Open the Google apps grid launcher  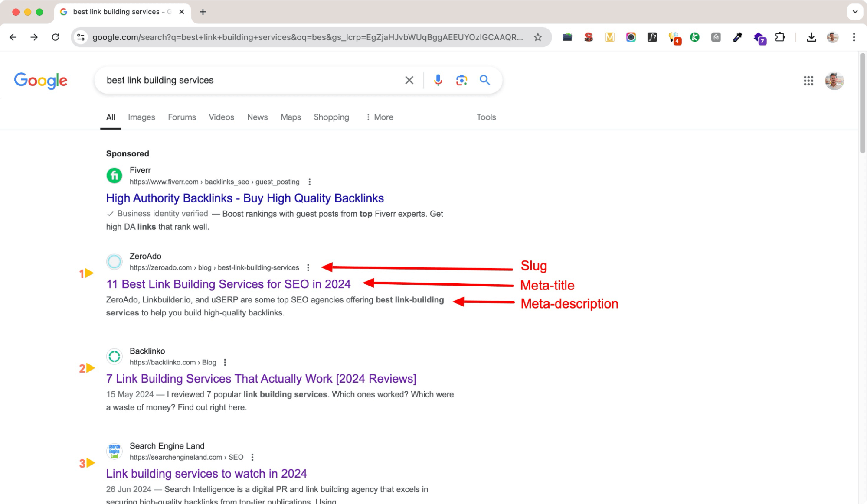pyautogui.click(x=808, y=81)
